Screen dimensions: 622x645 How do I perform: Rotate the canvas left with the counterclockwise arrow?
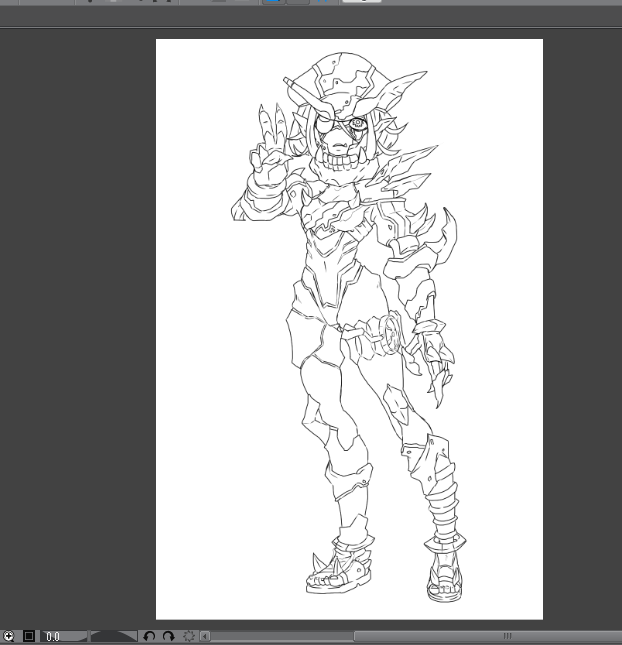pos(149,636)
